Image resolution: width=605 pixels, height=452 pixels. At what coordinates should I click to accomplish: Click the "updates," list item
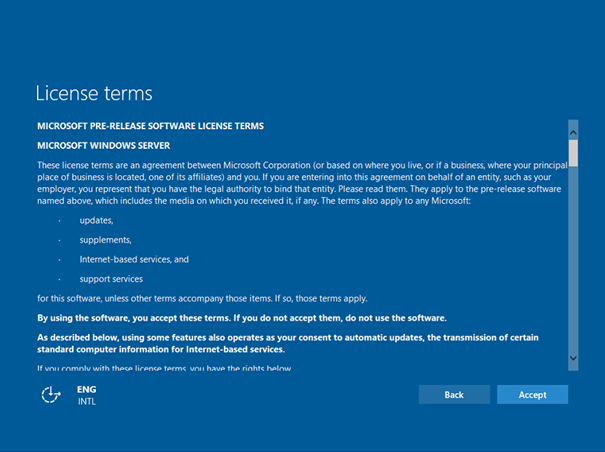coord(96,220)
